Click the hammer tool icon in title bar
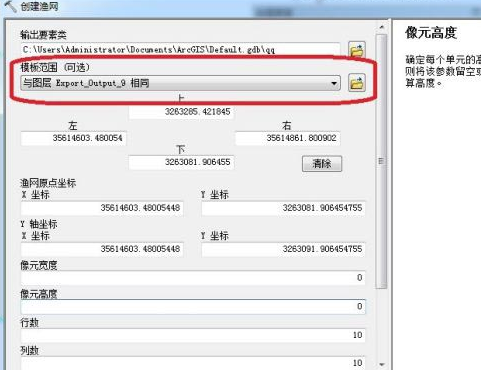Viewport: 481px width, 370px height. coord(10,6)
